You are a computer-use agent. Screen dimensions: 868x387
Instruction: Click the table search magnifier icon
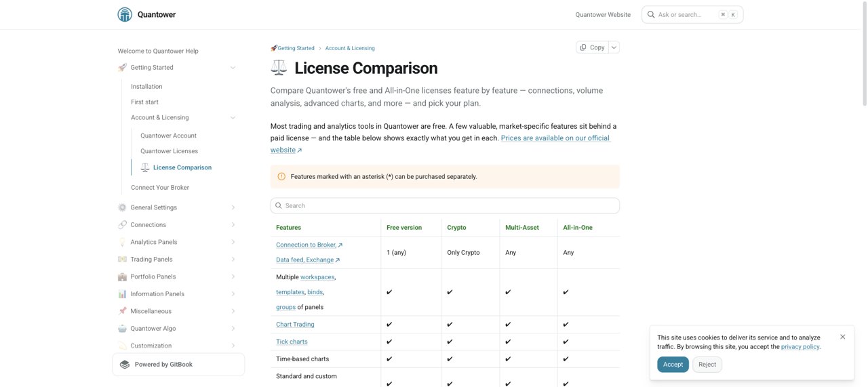click(279, 205)
